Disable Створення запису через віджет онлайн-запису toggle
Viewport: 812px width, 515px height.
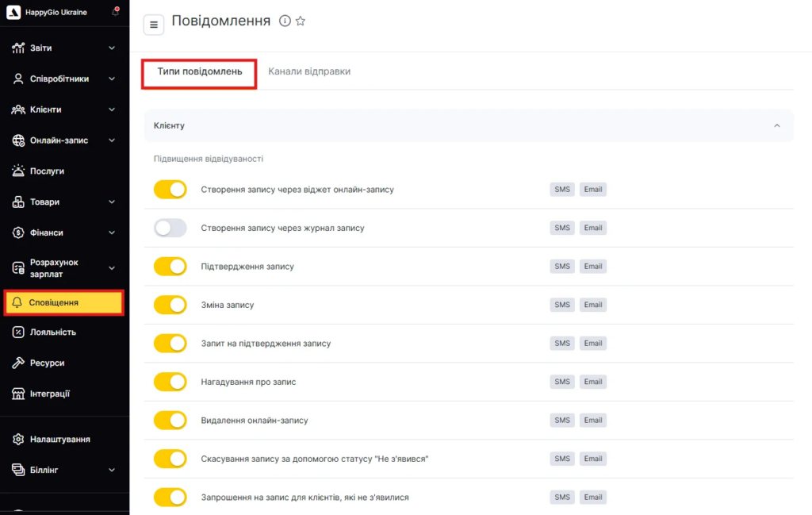(x=170, y=190)
